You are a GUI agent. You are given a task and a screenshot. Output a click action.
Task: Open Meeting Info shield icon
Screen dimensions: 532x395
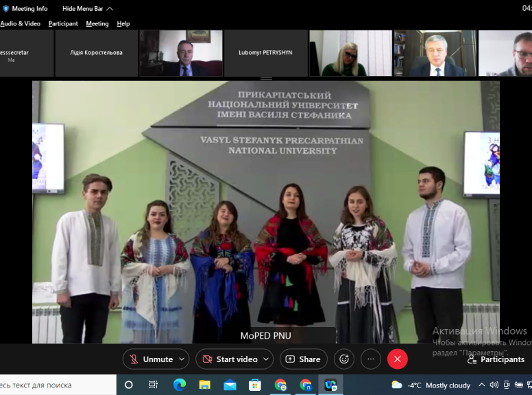6,9
